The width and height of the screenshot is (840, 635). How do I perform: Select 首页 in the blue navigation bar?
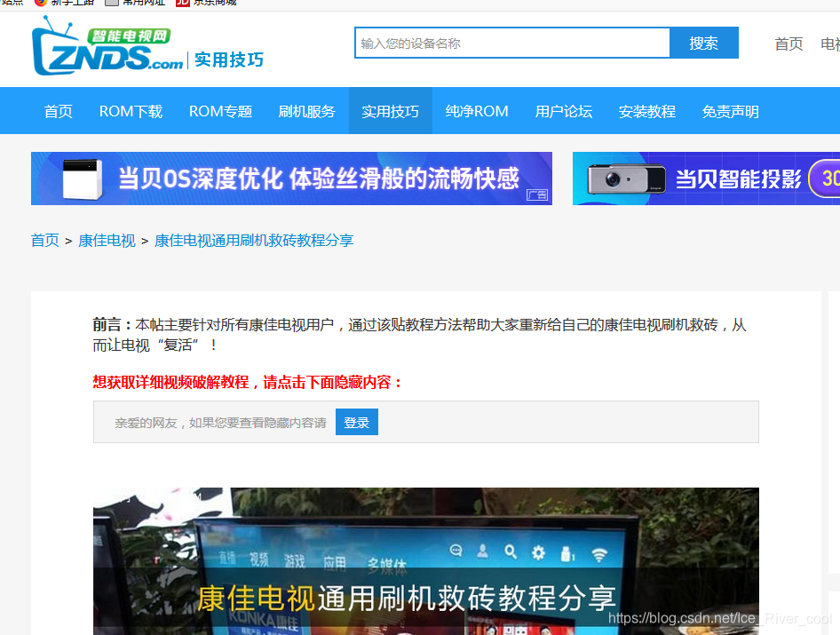tap(58, 112)
